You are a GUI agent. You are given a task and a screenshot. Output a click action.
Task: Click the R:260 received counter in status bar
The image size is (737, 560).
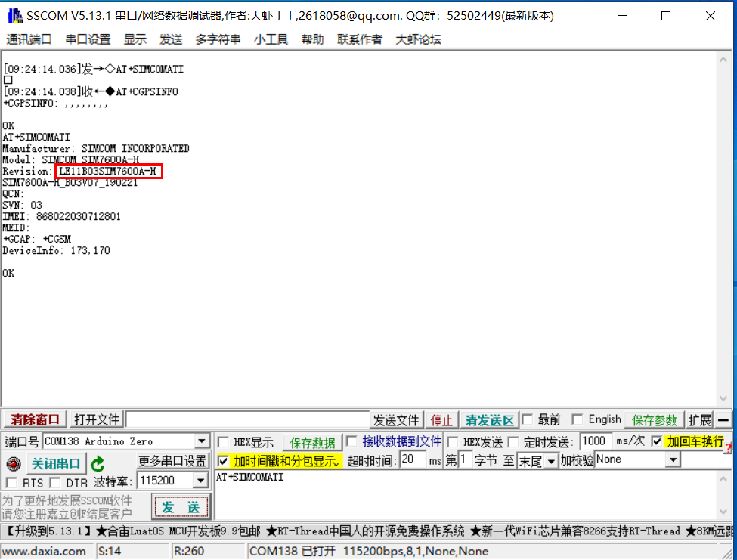(188, 551)
